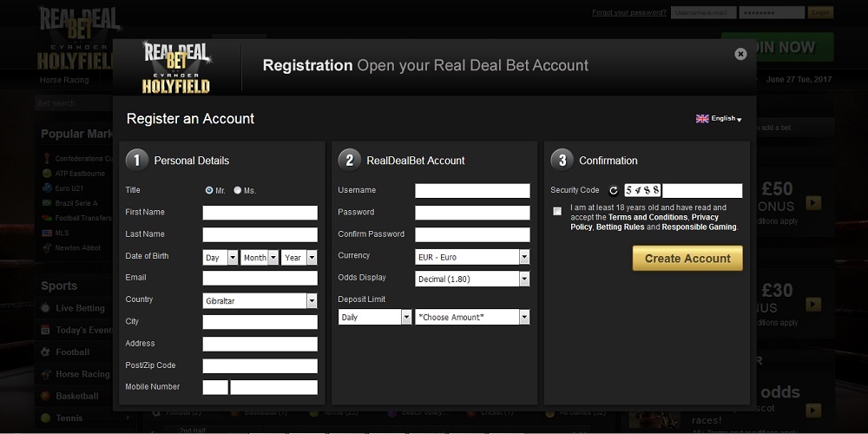The width and height of the screenshot is (868, 434).
Task: Click the Today's Events calendar icon
Action: 45,330
